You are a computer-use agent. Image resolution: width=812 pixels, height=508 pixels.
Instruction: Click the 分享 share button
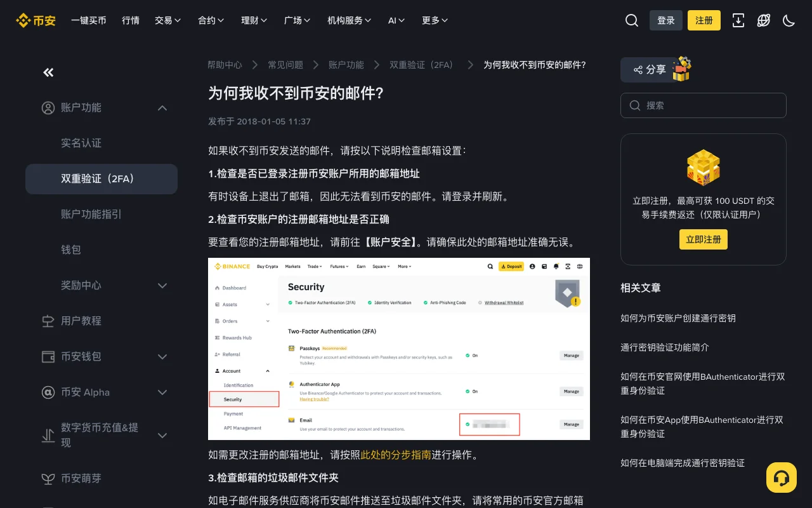tap(649, 70)
